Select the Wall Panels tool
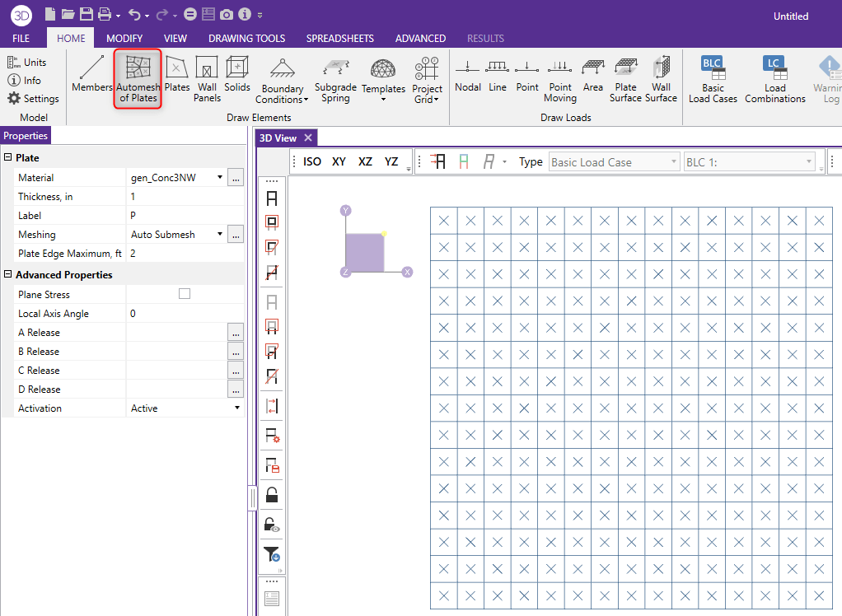The image size is (842, 616). (x=207, y=79)
